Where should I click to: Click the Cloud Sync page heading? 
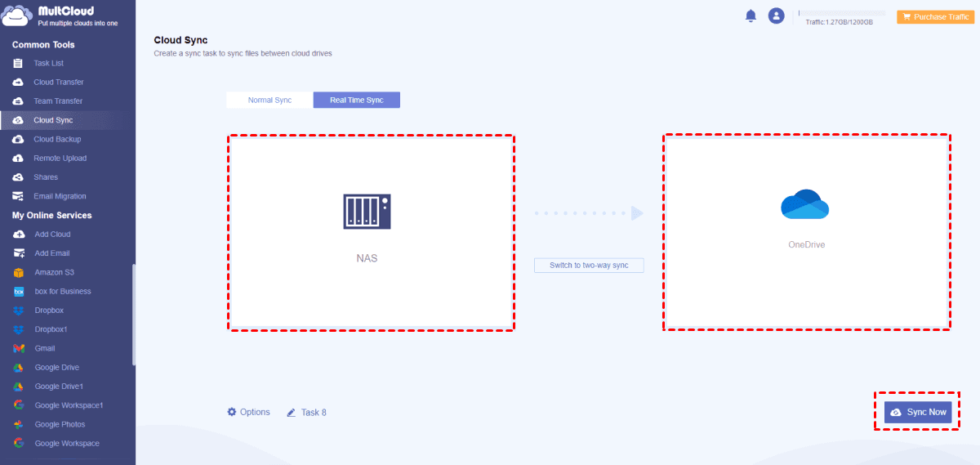point(180,40)
